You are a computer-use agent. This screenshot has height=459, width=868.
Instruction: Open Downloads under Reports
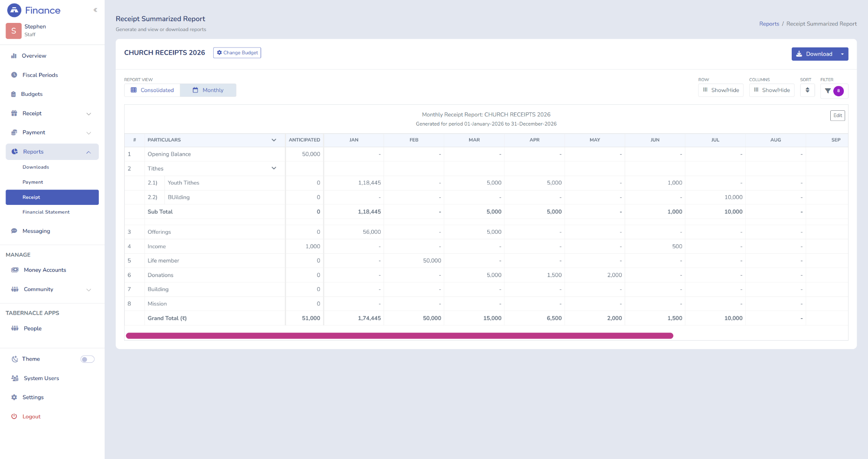(36, 167)
